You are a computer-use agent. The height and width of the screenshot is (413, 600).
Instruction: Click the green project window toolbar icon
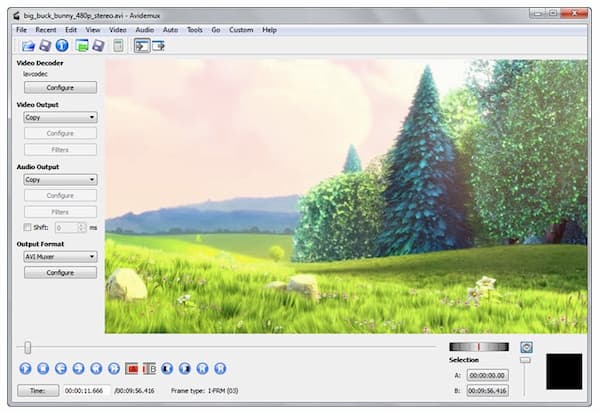pyautogui.click(x=82, y=46)
